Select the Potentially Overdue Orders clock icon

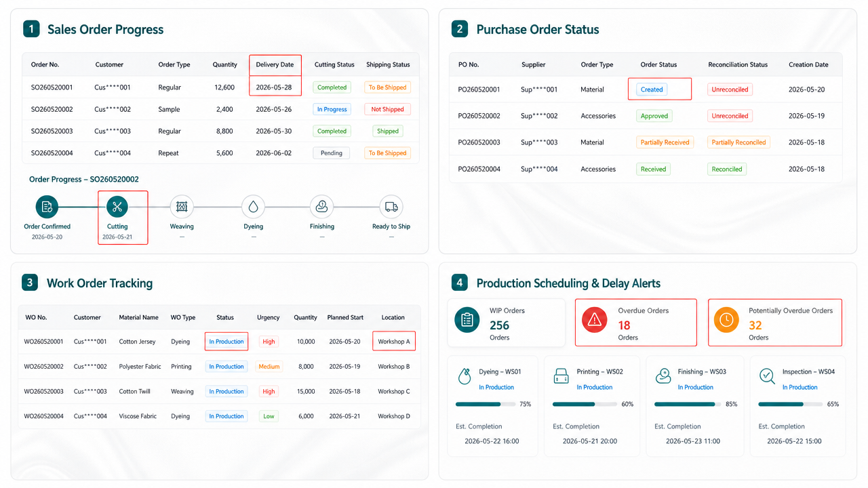point(726,320)
